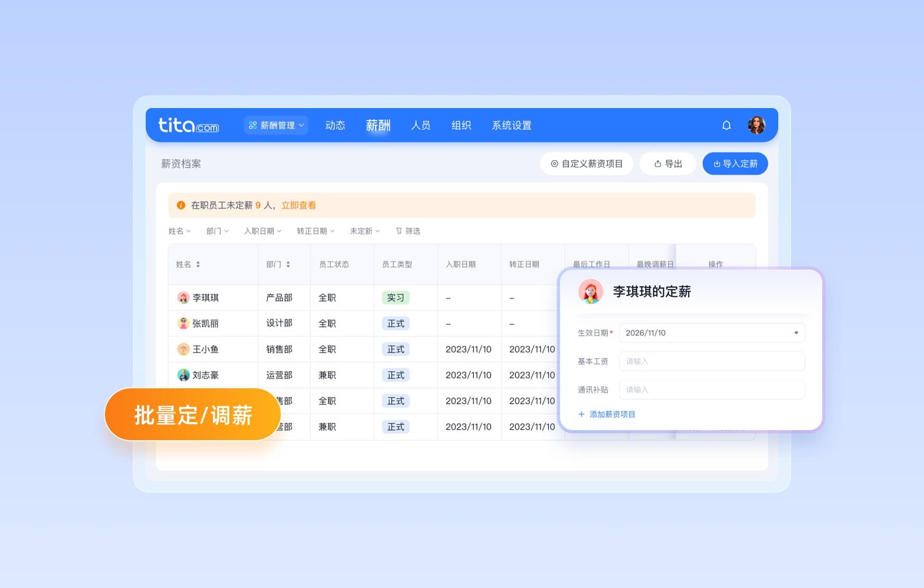Click the customize salary items (自定义薪资项目) button
Screen dimensions: 924x588
[587, 164]
